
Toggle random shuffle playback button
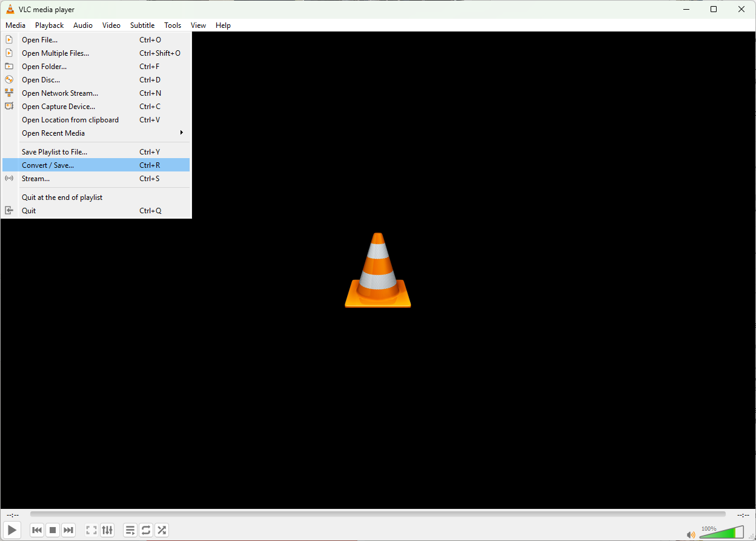(x=162, y=530)
